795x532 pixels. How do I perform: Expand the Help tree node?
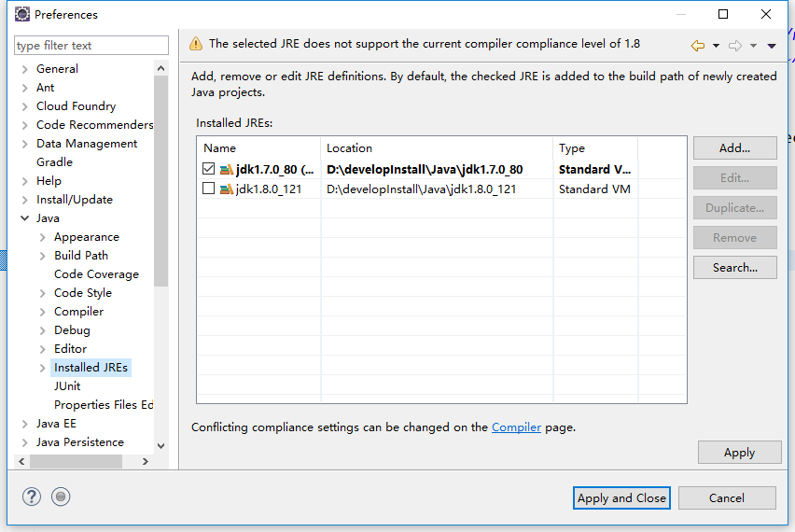click(25, 181)
